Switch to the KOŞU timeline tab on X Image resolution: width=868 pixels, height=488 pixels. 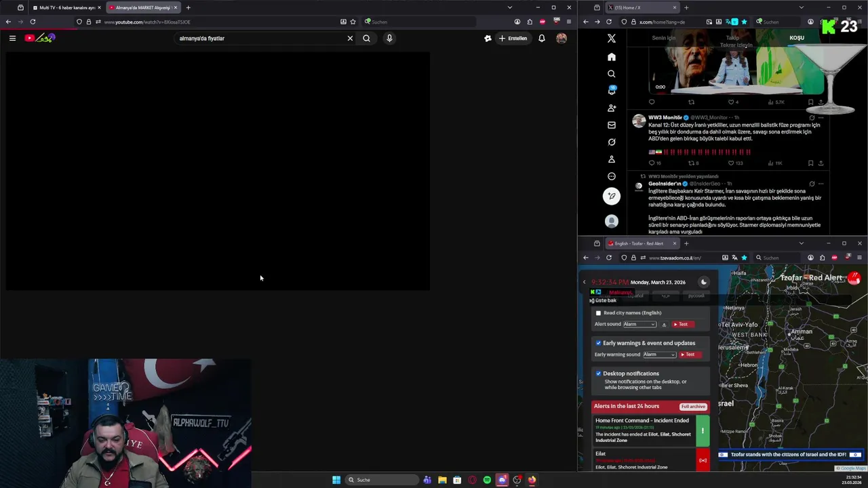[x=797, y=38]
